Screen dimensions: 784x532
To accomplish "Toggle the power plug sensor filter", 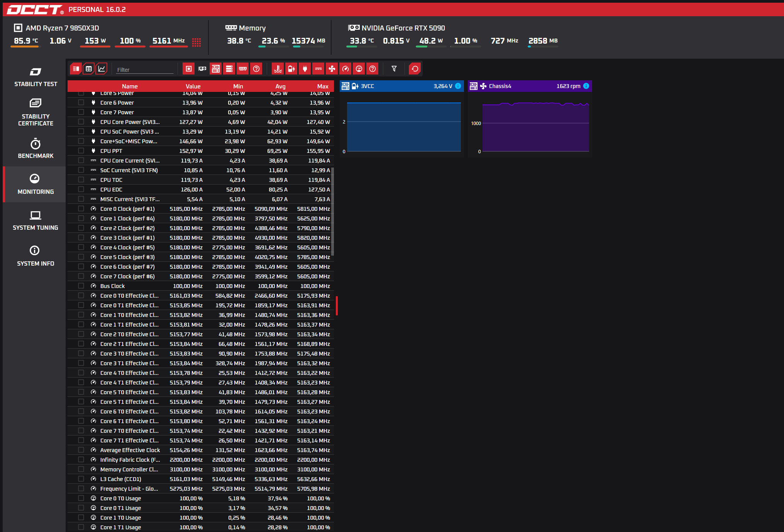I will pyautogui.click(x=305, y=69).
